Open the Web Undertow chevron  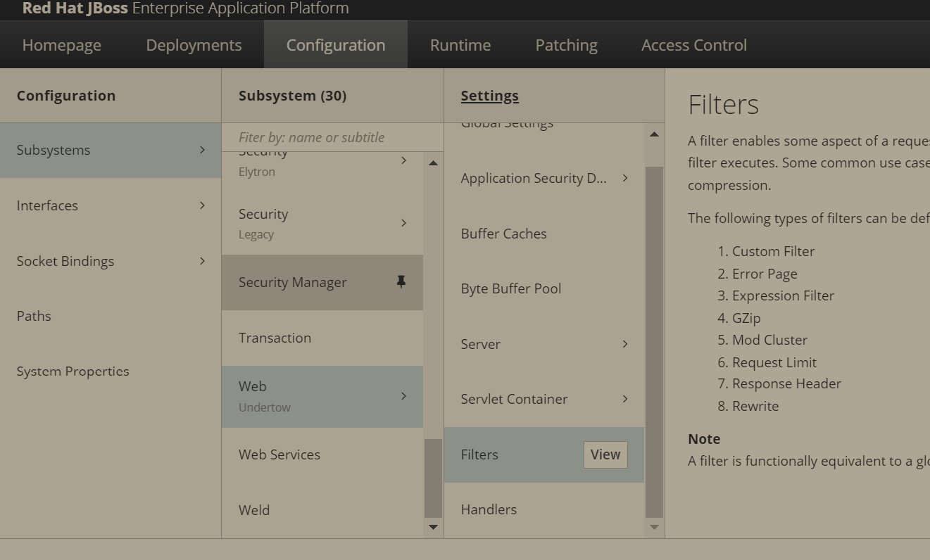point(403,396)
